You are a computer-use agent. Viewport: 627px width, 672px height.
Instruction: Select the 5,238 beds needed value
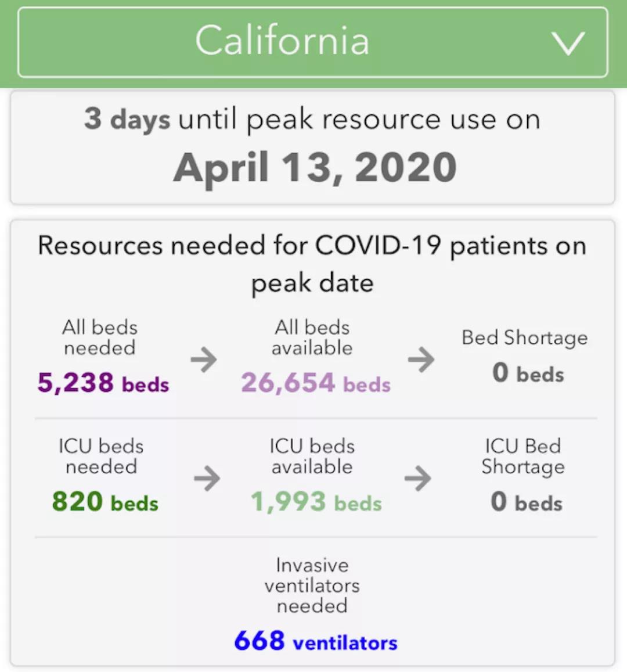tap(103, 383)
